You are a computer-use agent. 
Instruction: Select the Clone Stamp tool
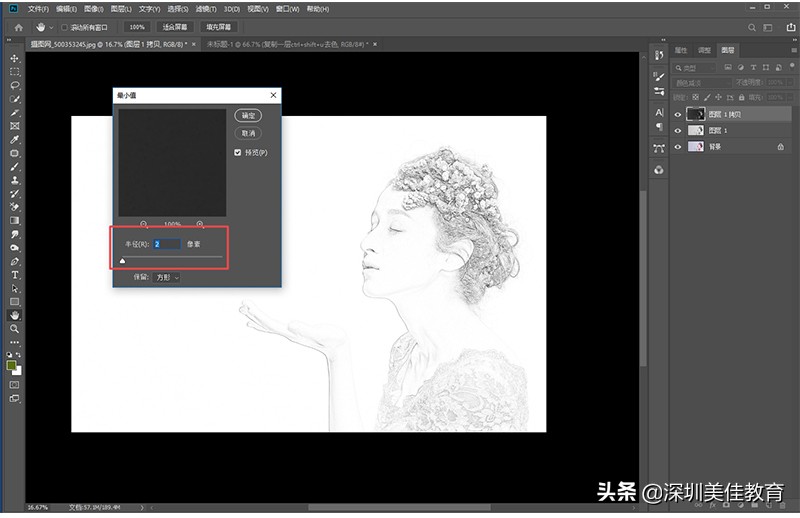(x=14, y=180)
